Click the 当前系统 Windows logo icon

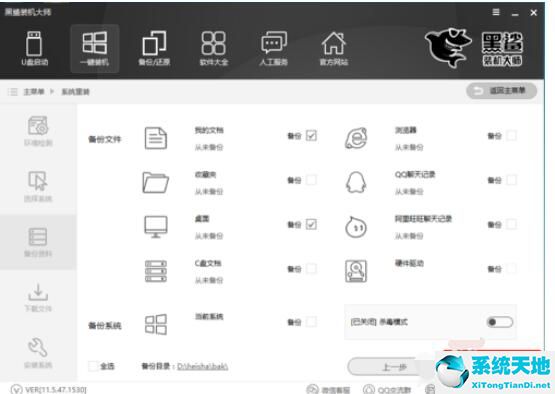coord(156,324)
